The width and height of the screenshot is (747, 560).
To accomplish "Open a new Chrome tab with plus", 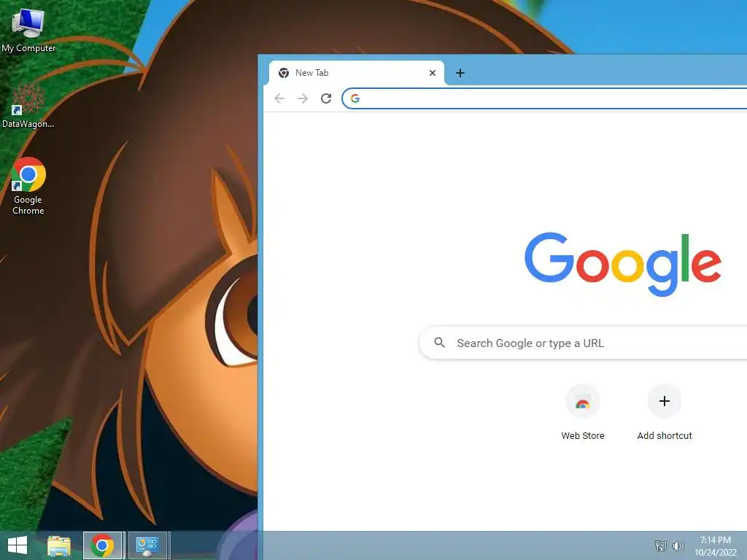I will [460, 73].
